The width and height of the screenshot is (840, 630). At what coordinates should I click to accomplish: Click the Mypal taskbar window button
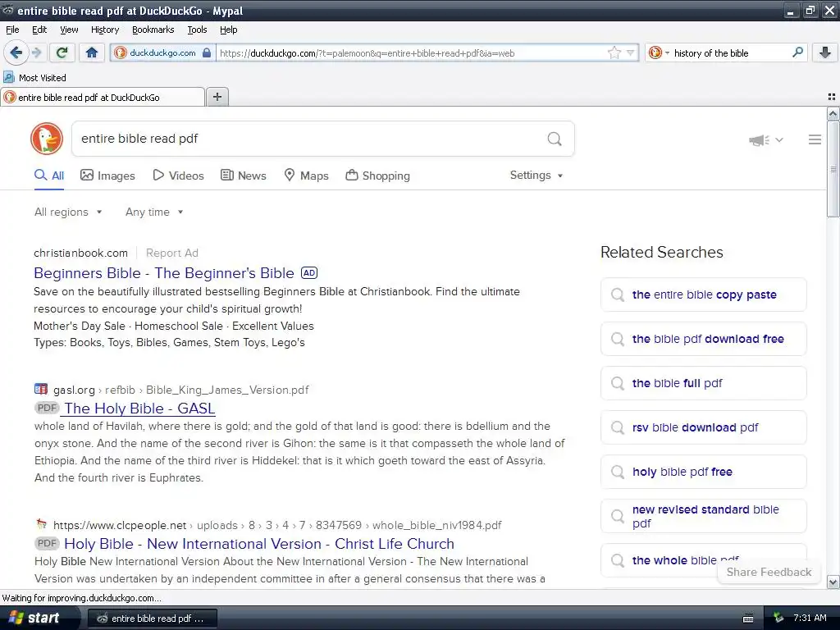(152, 619)
